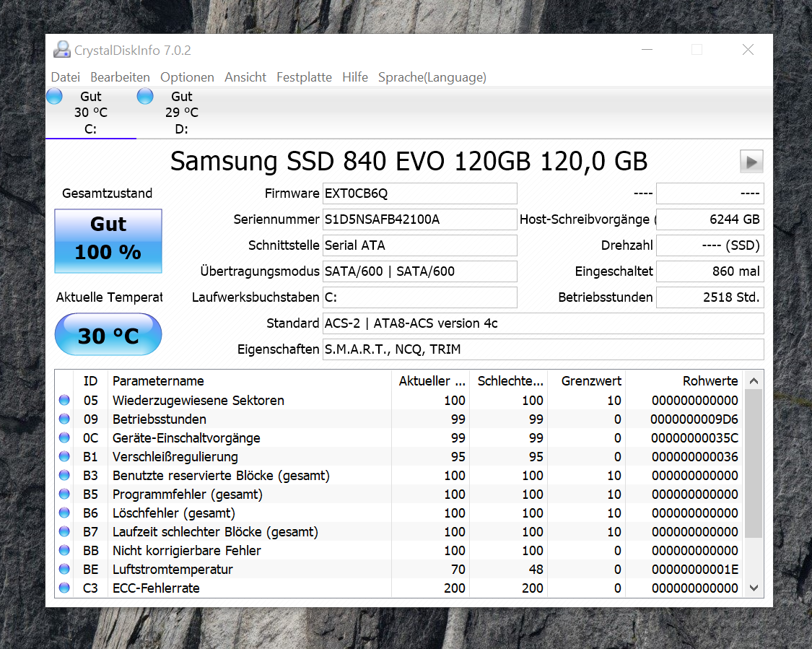Image resolution: width=812 pixels, height=649 pixels.
Task: Open the Optionen menu
Action: 187,77
